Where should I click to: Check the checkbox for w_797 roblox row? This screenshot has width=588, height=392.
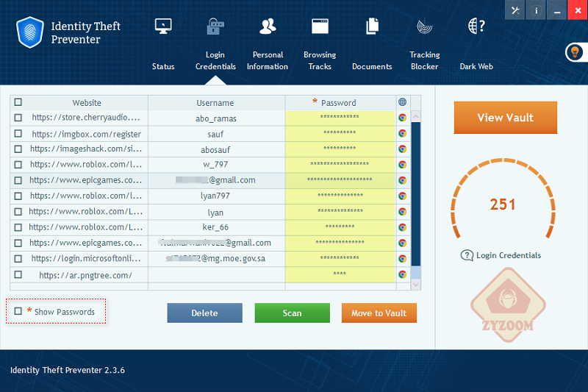click(x=18, y=165)
